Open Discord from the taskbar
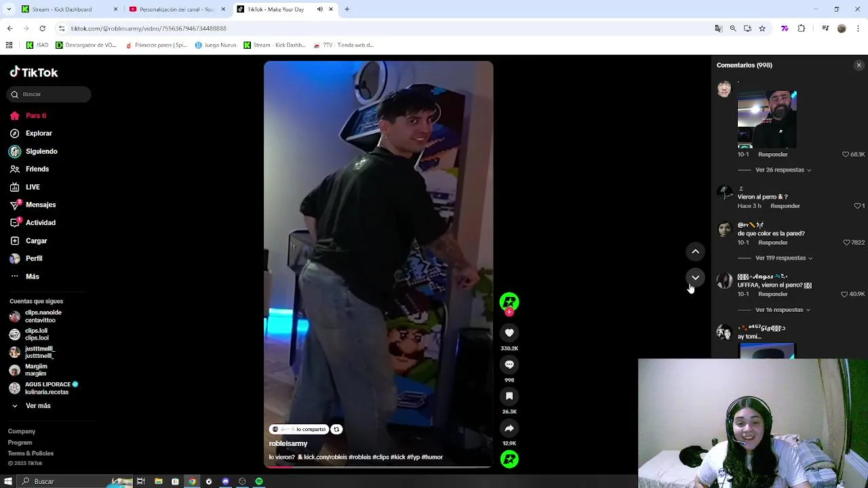This screenshot has width=868, height=488. [x=226, y=481]
